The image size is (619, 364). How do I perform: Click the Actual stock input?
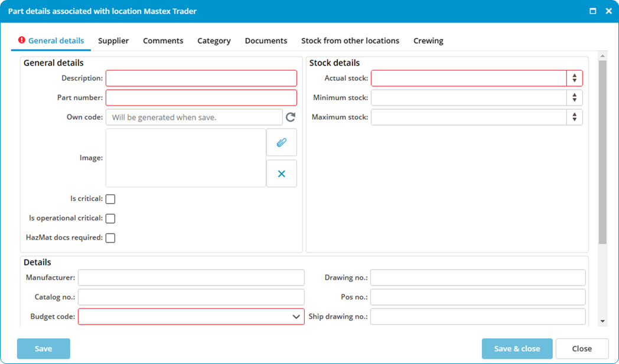pyautogui.click(x=469, y=78)
